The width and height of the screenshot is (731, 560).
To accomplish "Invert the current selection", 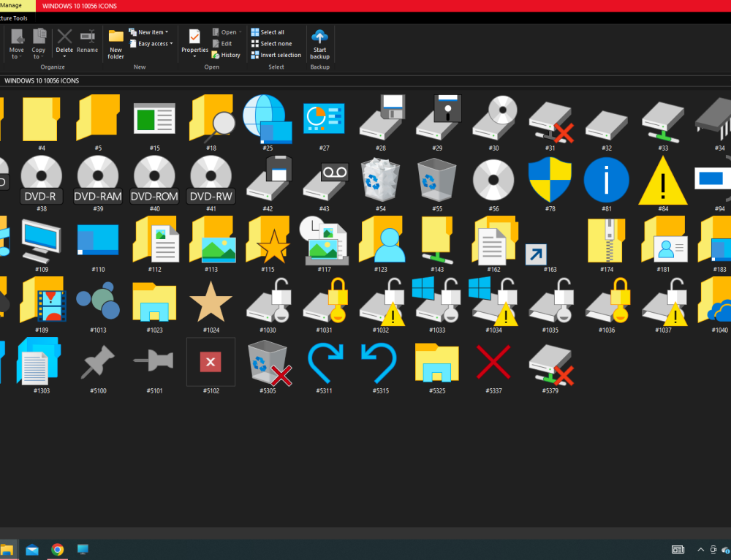I will coord(276,54).
